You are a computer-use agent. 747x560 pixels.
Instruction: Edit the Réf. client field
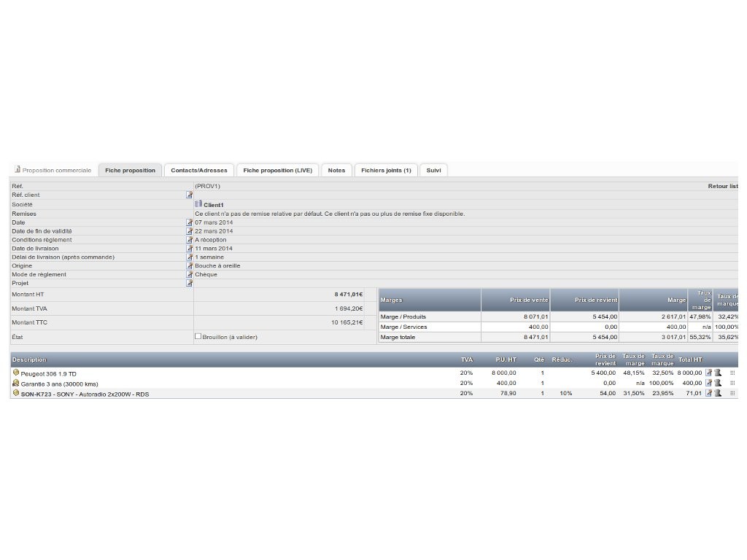tap(189, 195)
